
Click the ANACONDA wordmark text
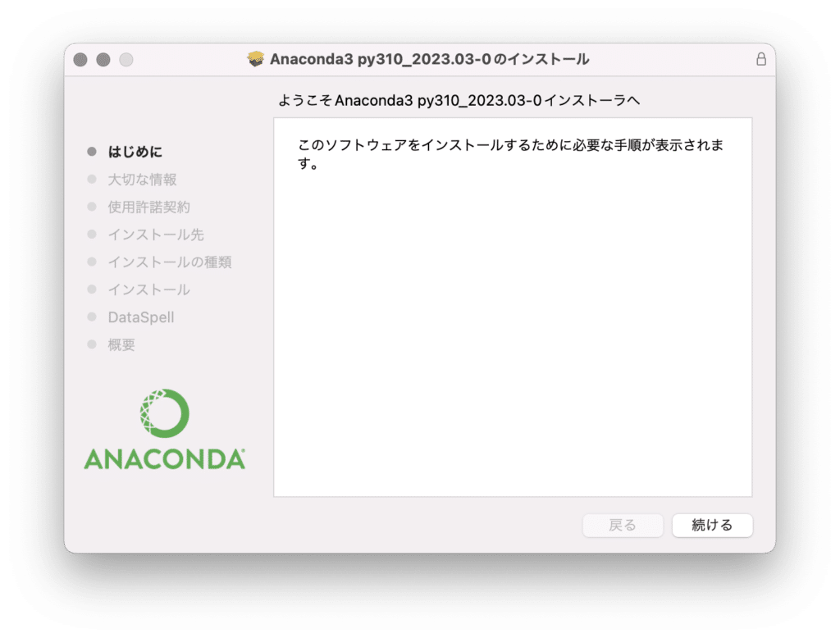pos(165,459)
